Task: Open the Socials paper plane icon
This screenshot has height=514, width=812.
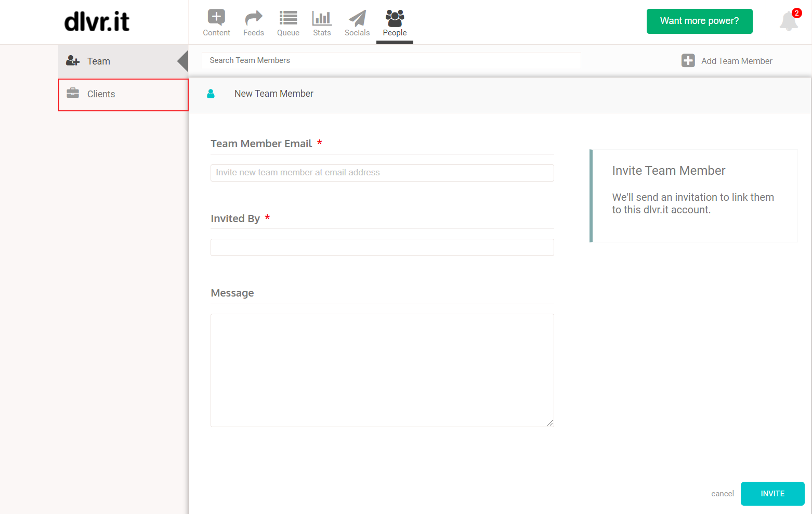Action: click(357, 18)
